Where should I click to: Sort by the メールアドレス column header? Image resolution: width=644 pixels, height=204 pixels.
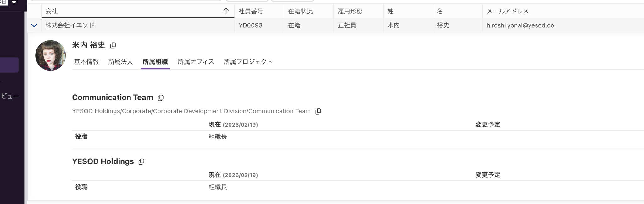(x=508, y=11)
